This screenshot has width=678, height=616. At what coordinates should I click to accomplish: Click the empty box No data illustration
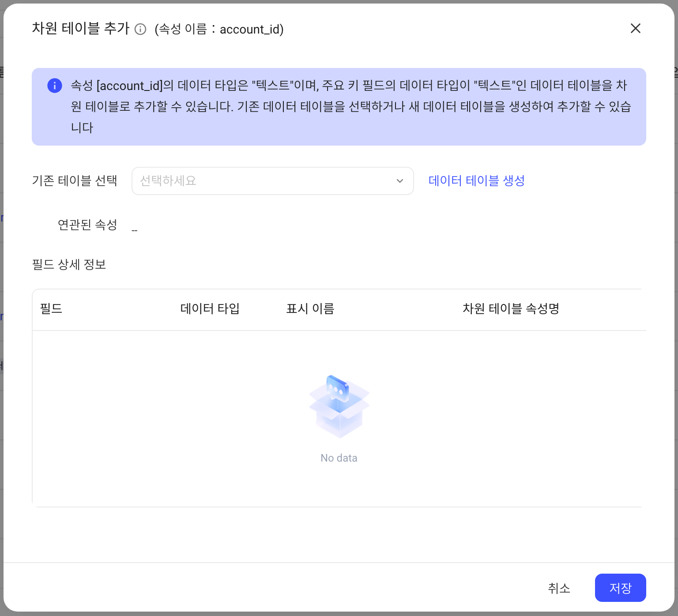click(339, 406)
